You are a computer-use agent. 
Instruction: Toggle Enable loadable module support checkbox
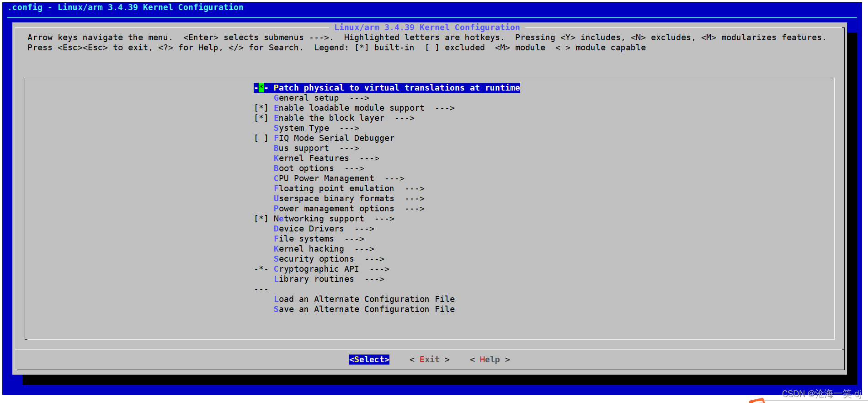tap(261, 108)
